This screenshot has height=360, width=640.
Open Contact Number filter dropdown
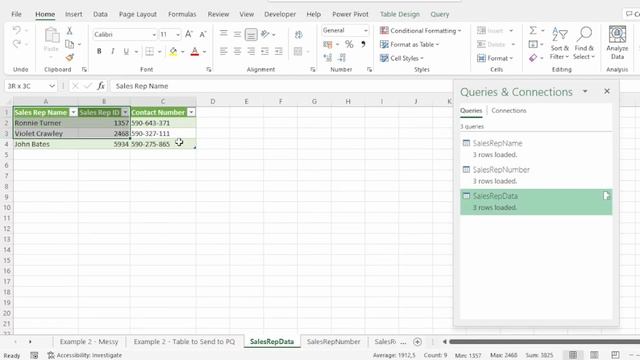(191, 112)
